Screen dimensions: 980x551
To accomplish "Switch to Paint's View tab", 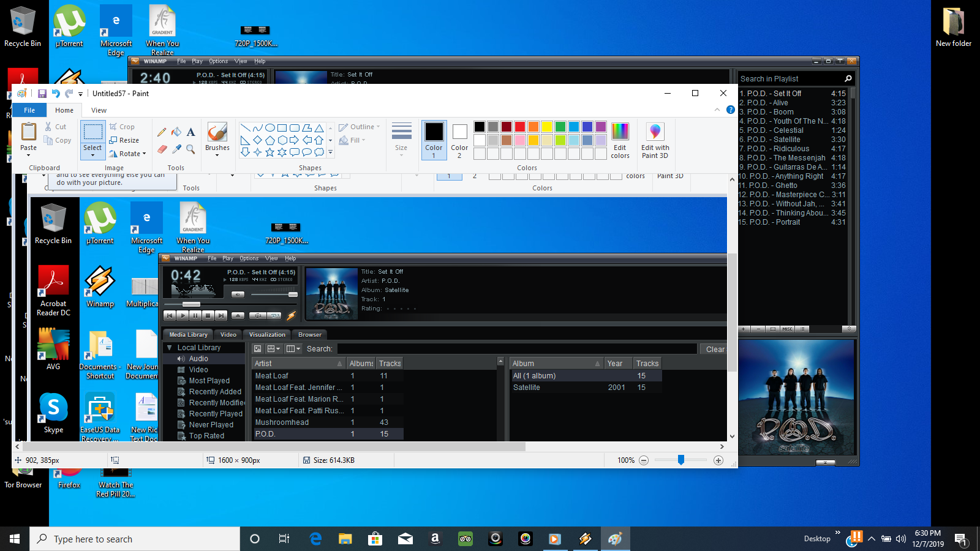I will point(99,110).
